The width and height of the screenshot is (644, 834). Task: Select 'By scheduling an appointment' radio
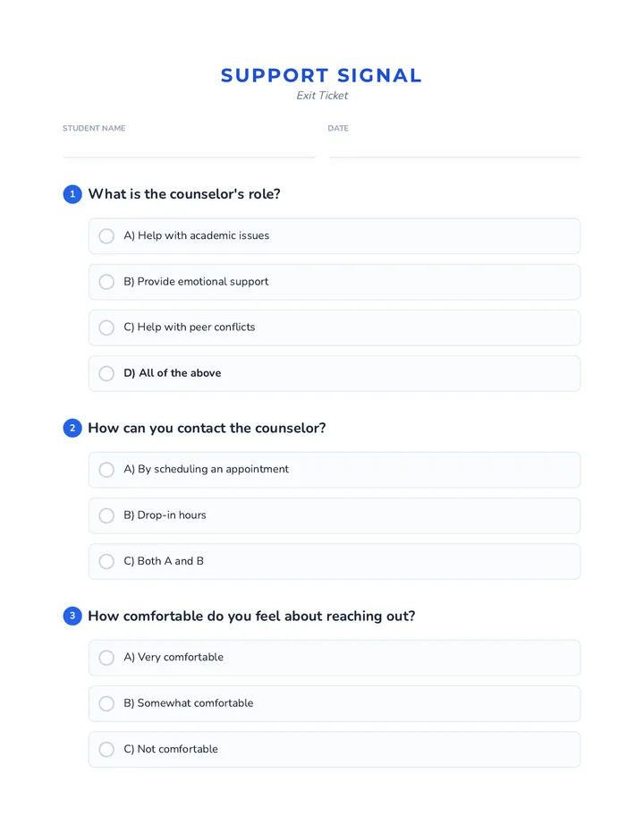[106, 470]
